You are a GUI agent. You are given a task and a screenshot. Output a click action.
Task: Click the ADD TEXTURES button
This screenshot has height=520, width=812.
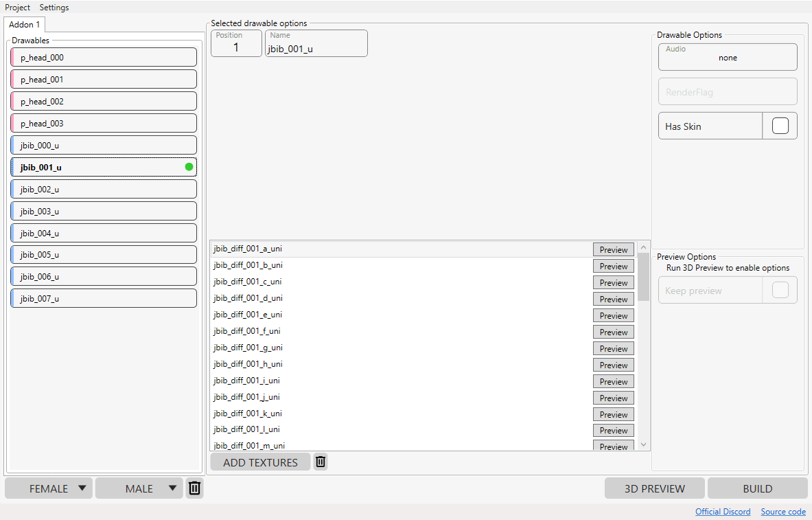[260, 462]
